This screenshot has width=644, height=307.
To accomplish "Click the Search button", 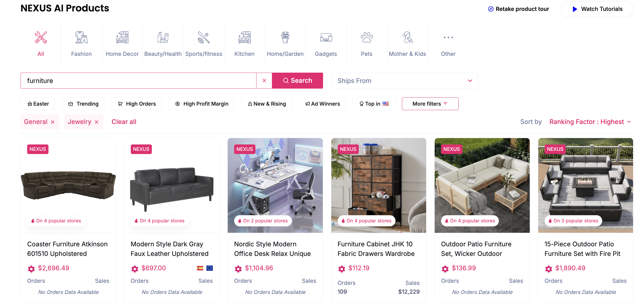I will 297,81.
